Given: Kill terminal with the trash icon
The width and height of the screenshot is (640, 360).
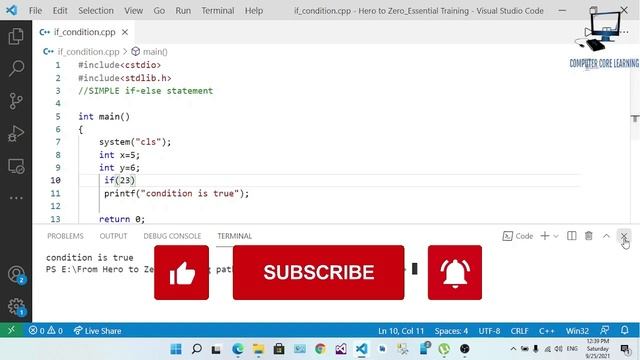Looking at the screenshot, I should (589, 236).
